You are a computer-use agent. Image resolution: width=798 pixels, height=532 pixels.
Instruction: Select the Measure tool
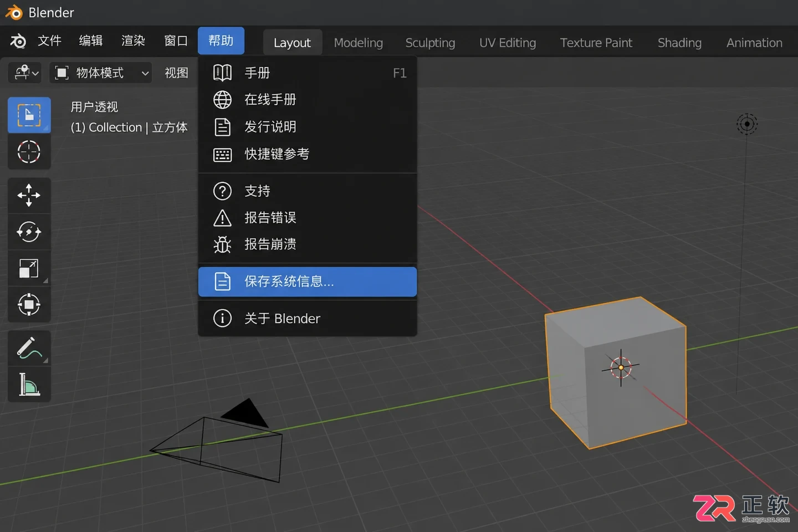[29, 385]
